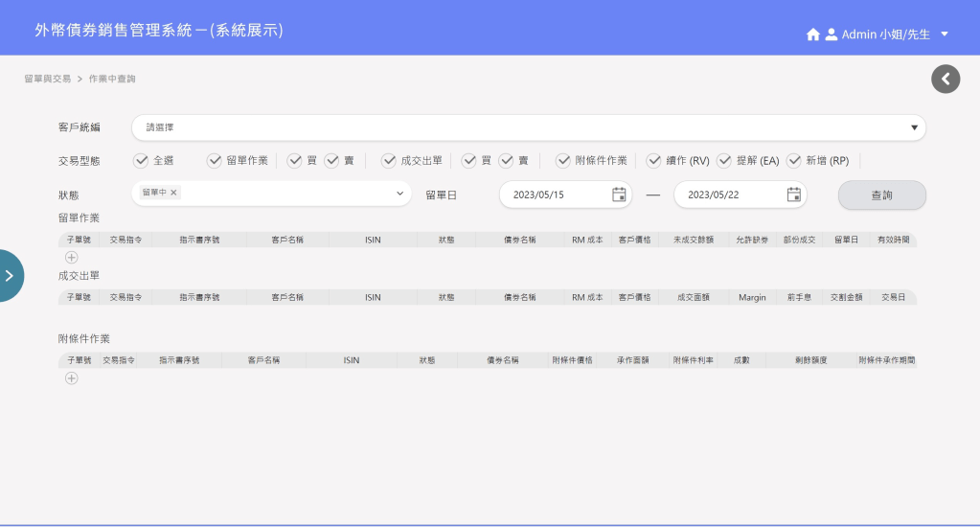Click the user profile icon
Screen dimensions: 980x527
point(831,34)
